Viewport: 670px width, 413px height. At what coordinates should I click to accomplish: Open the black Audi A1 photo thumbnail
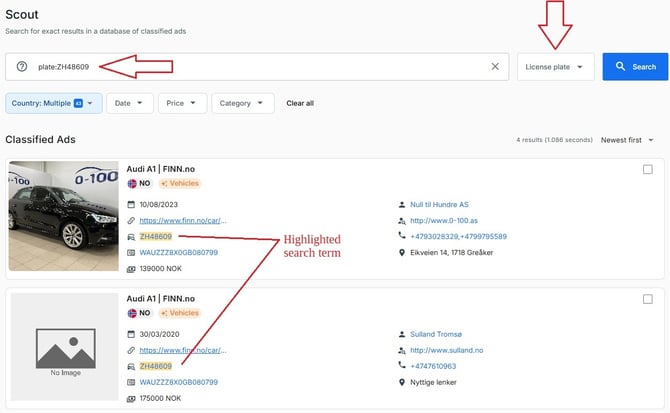coord(64,216)
